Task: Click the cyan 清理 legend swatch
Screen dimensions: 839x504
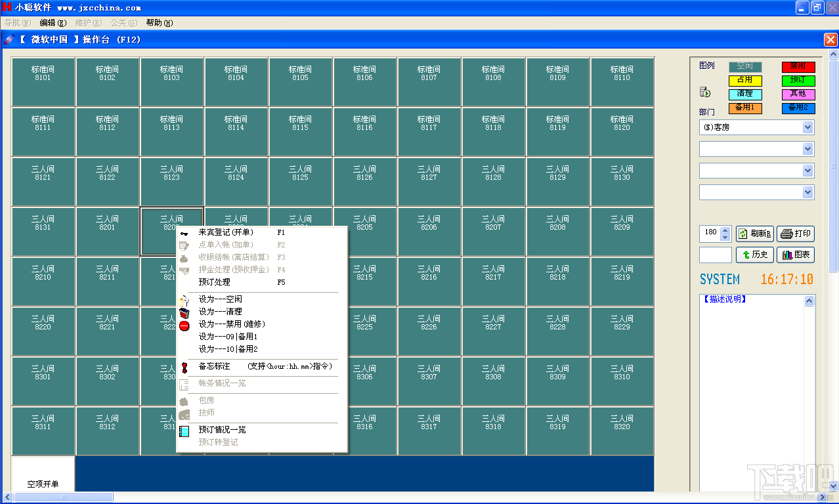Action: click(745, 94)
